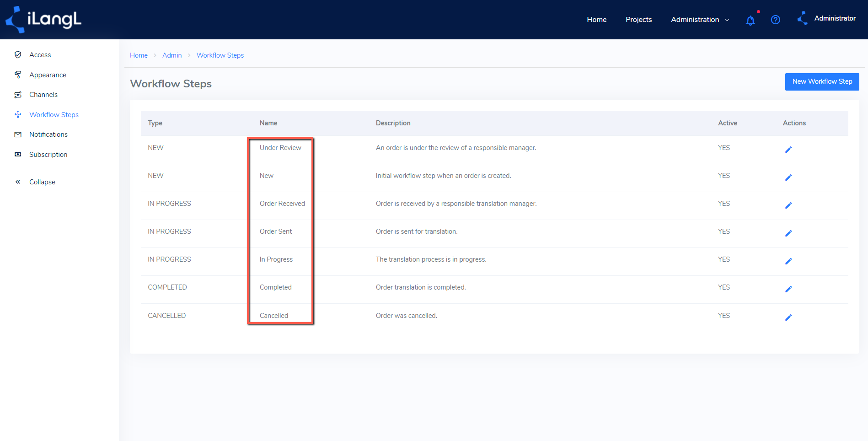
Task: Select Workflow Steps in sidebar
Action: tap(54, 115)
